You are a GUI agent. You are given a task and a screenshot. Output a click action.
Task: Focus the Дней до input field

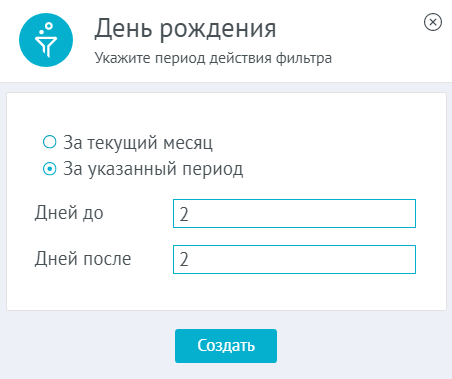pyautogui.click(x=294, y=214)
